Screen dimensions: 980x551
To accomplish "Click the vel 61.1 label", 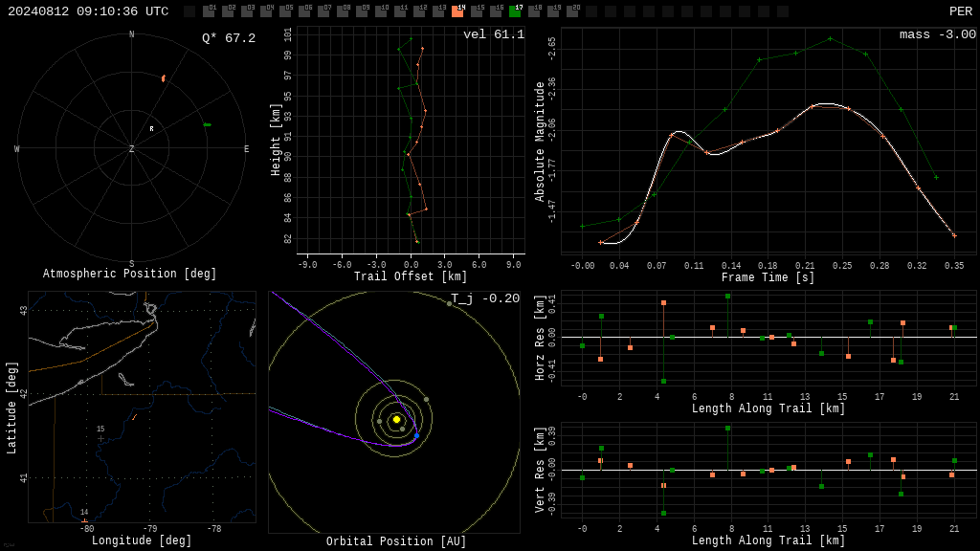I will point(494,34).
